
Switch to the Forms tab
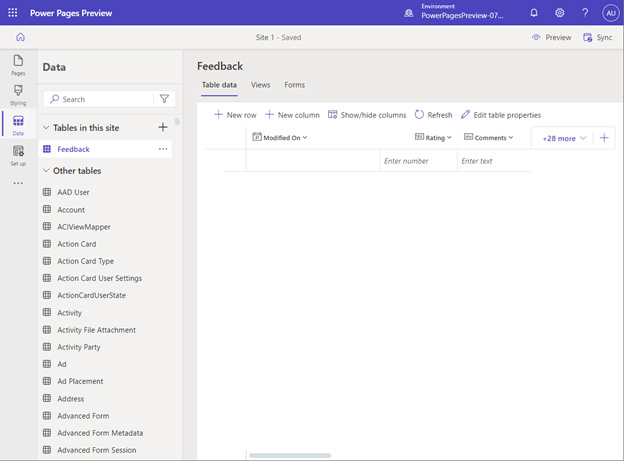294,85
